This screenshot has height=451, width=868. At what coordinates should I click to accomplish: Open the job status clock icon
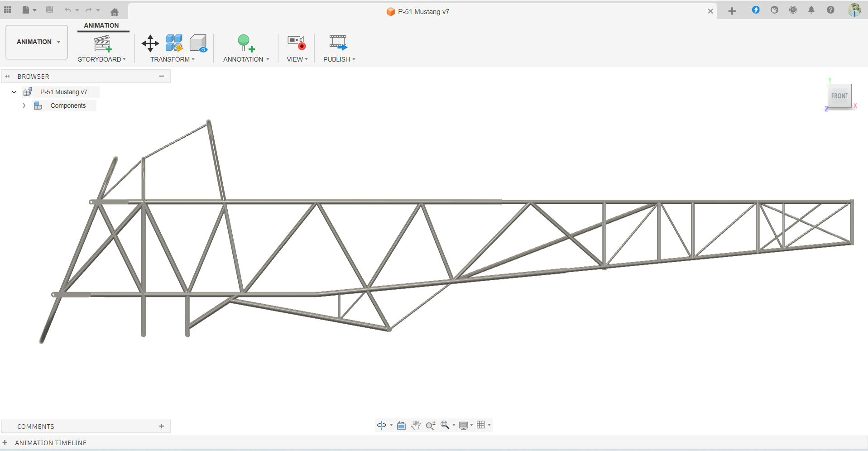pyautogui.click(x=793, y=10)
